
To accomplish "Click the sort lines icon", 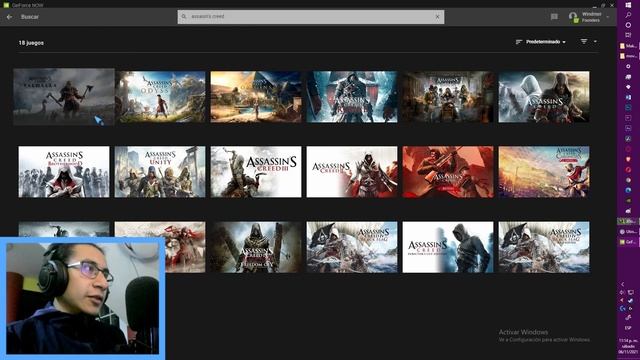I will click(519, 42).
